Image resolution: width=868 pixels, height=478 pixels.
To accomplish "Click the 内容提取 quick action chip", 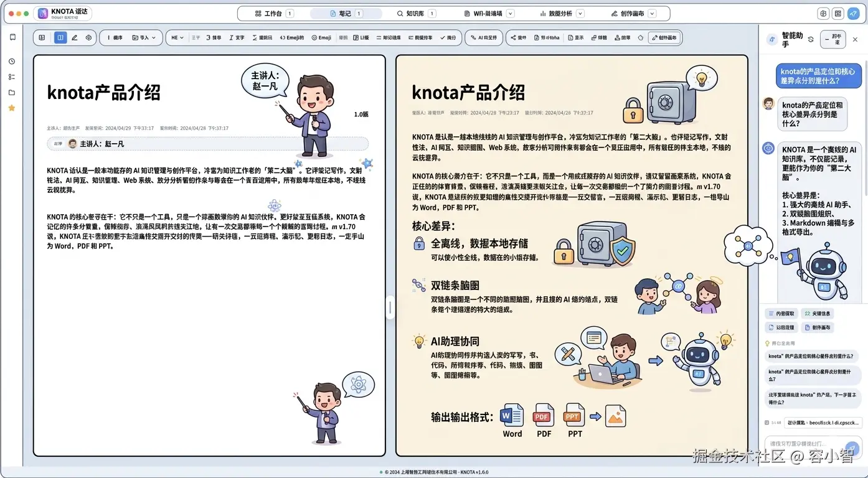I will (780, 314).
